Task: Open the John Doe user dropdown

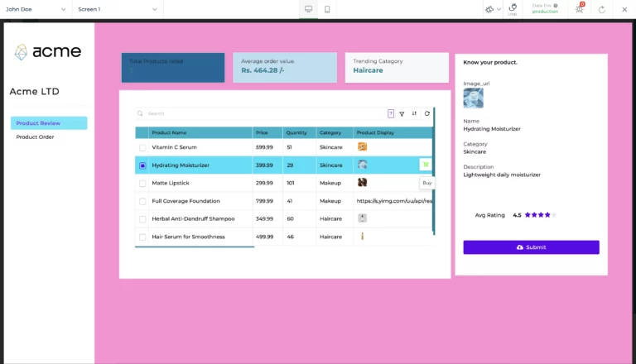Action: [x=36, y=9]
